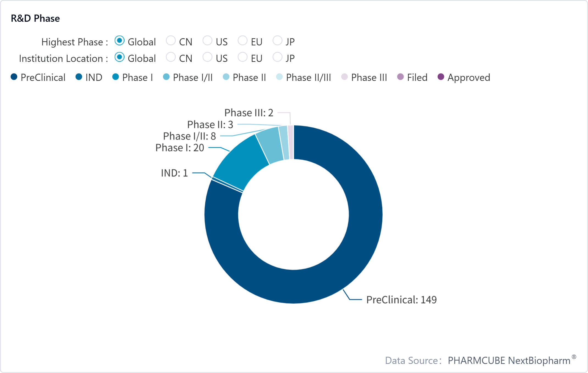
Task: Toggle Phase III legend item
Action: point(344,77)
